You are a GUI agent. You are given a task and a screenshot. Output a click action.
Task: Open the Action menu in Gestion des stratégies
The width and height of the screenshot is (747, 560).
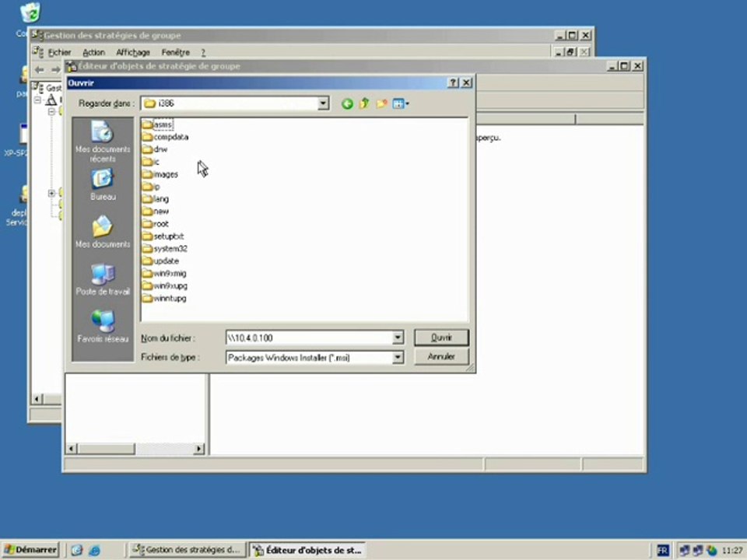pyautogui.click(x=93, y=52)
